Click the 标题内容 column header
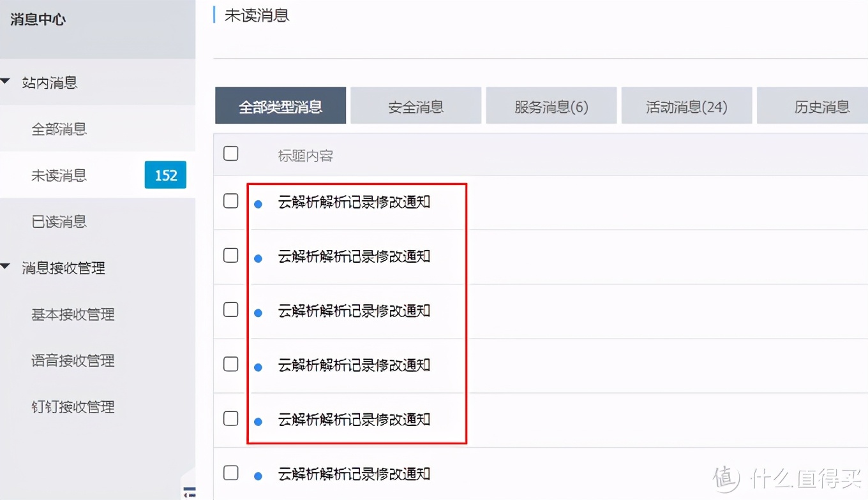The width and height of the screenshot is (868, 500). (305, 155)
